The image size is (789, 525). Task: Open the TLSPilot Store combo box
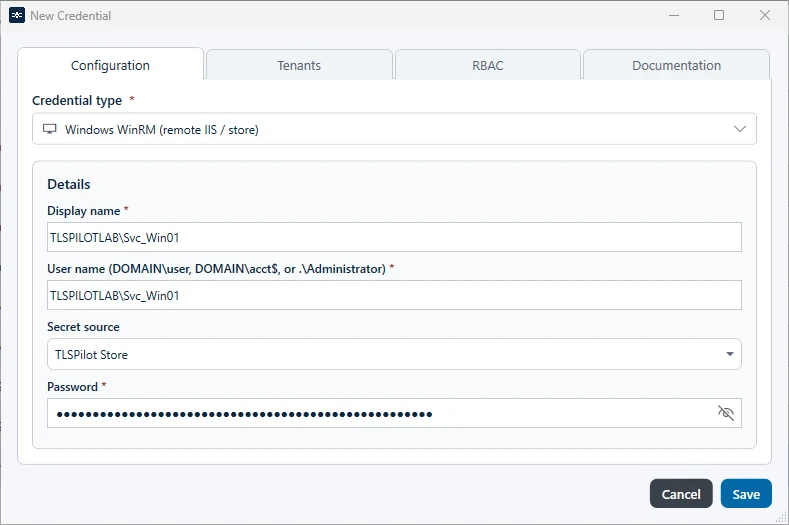point(394,354)
